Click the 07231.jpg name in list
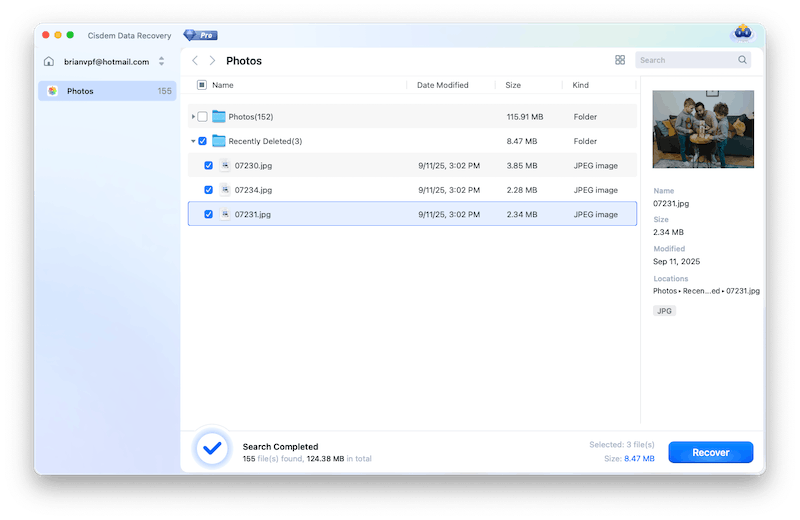 pyautogui.click(x=253, y=214)
